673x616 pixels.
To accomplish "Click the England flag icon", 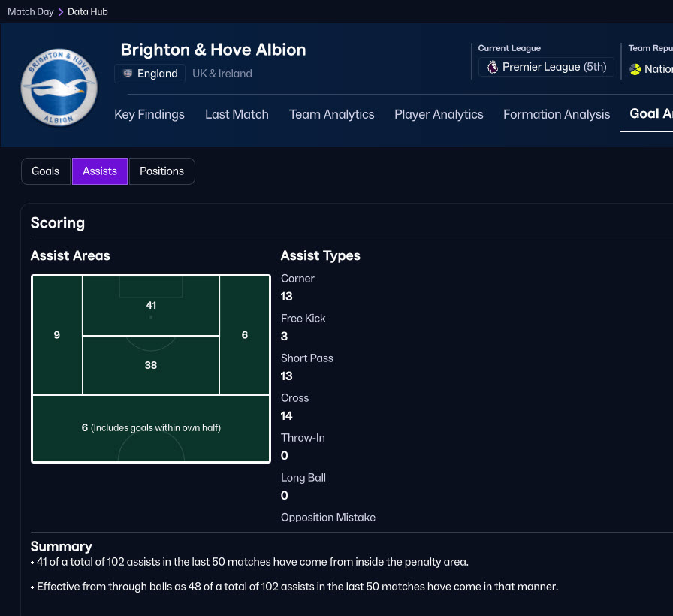I will (x=128, y=74).
